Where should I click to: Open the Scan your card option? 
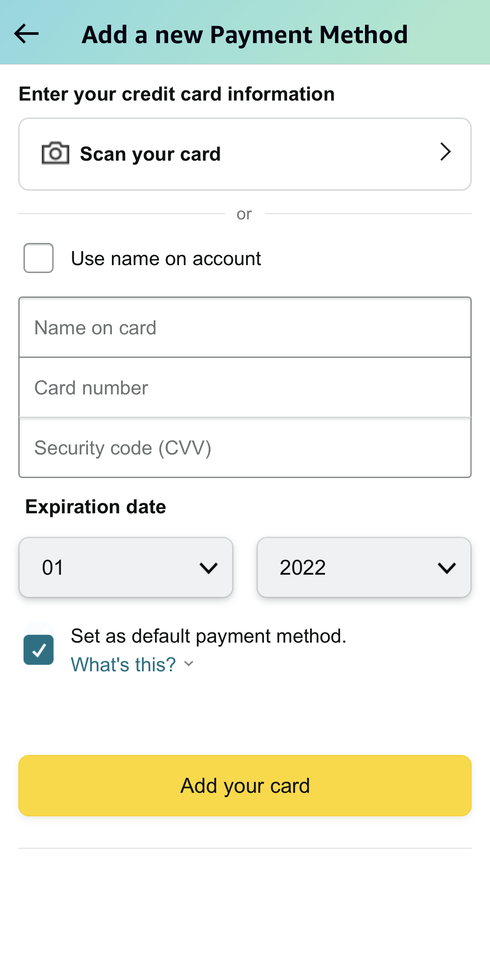point(244,153)
